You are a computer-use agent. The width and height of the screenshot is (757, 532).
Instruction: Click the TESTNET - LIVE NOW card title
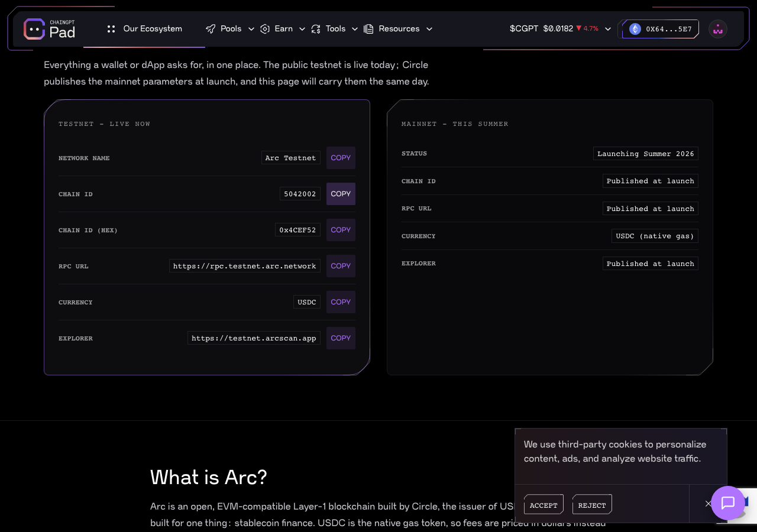coord(105,124)
